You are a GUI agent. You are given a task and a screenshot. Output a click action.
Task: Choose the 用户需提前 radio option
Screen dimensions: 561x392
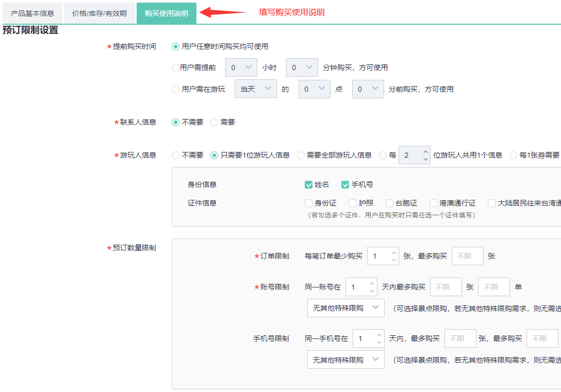176,67
